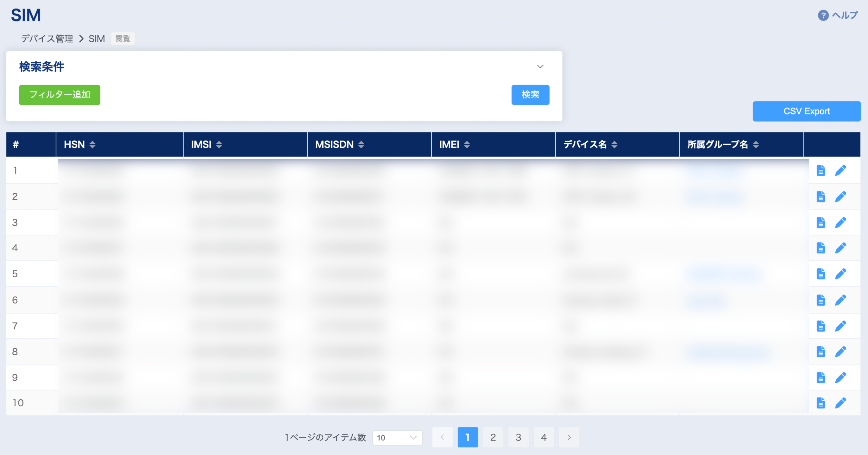
Task: Collapse the 検索条件 search panel
Action: click(540, 66)
